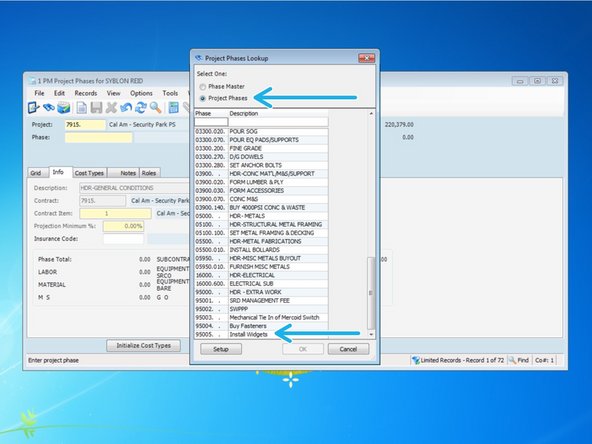The height and width of the screenshot is (444, 592).
Task: Open the Records menu
Action: coord(86,93)
